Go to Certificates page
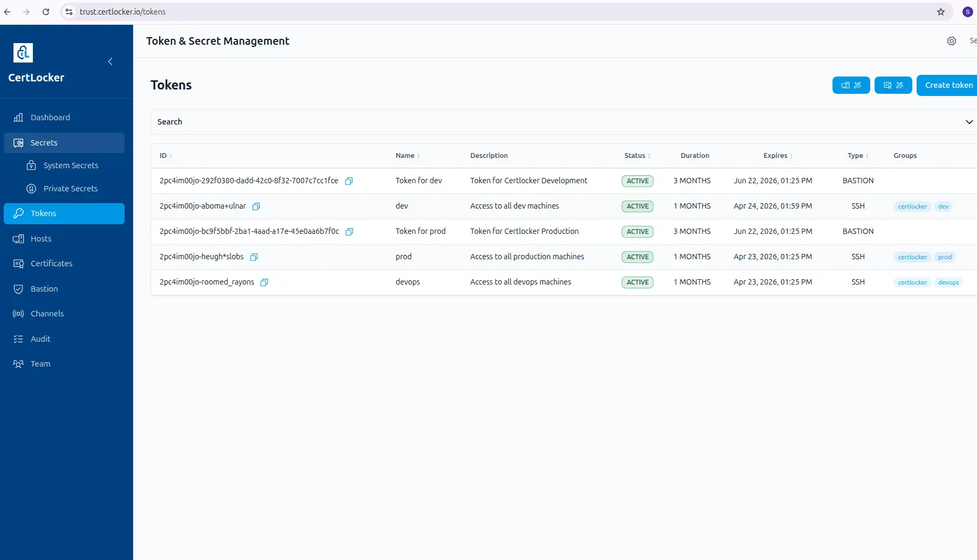The width and height of the screenshot is (977, 560). [64, 264]
